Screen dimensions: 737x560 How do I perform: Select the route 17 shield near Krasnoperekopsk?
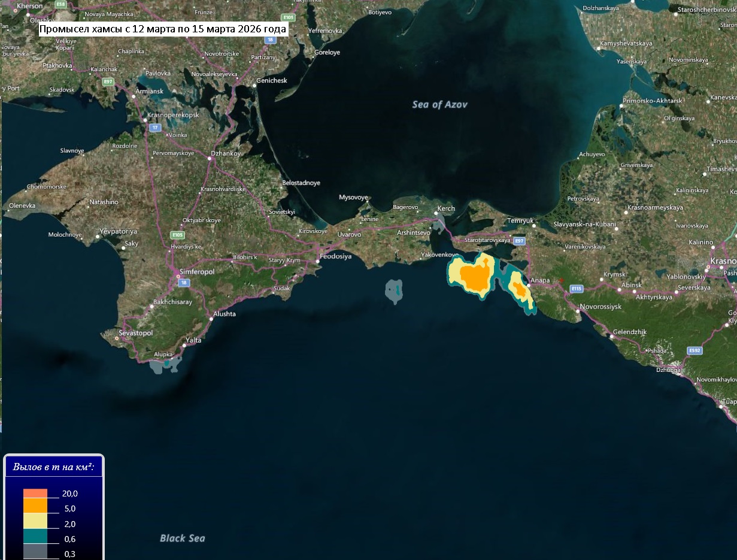155,128
